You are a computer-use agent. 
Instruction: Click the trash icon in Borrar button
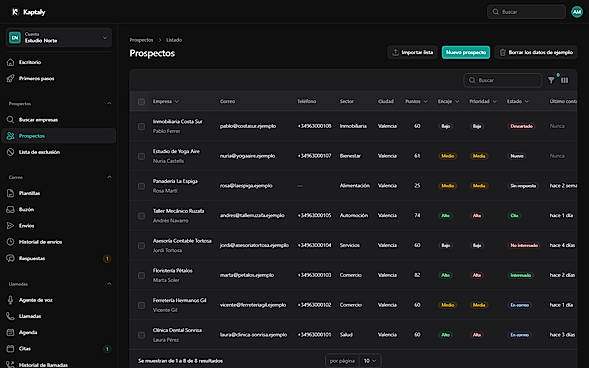503,53
